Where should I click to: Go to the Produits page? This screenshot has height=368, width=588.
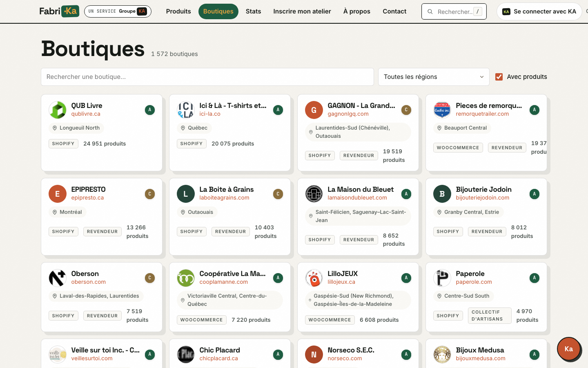pos(178,11)
